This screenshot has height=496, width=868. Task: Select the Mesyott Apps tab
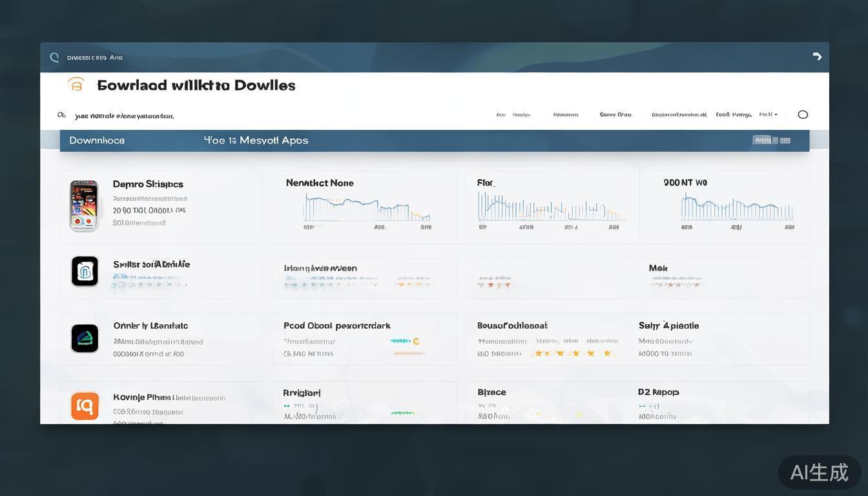[x=256, y=140]
